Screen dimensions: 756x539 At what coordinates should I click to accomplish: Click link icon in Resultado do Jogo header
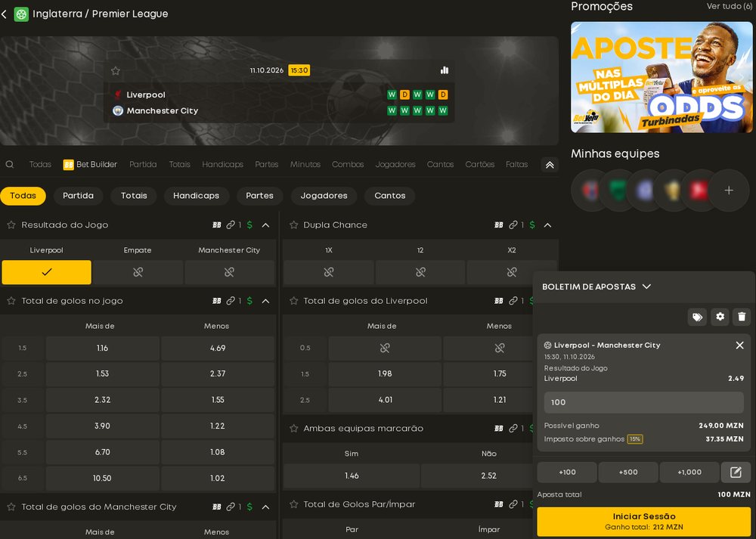click(x=231, y=225)
